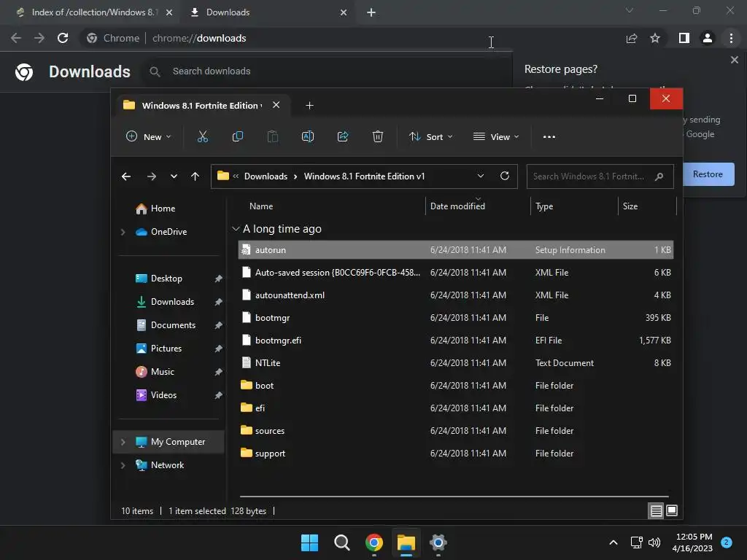Open a new Chrome tab

[x=371, y=12]
